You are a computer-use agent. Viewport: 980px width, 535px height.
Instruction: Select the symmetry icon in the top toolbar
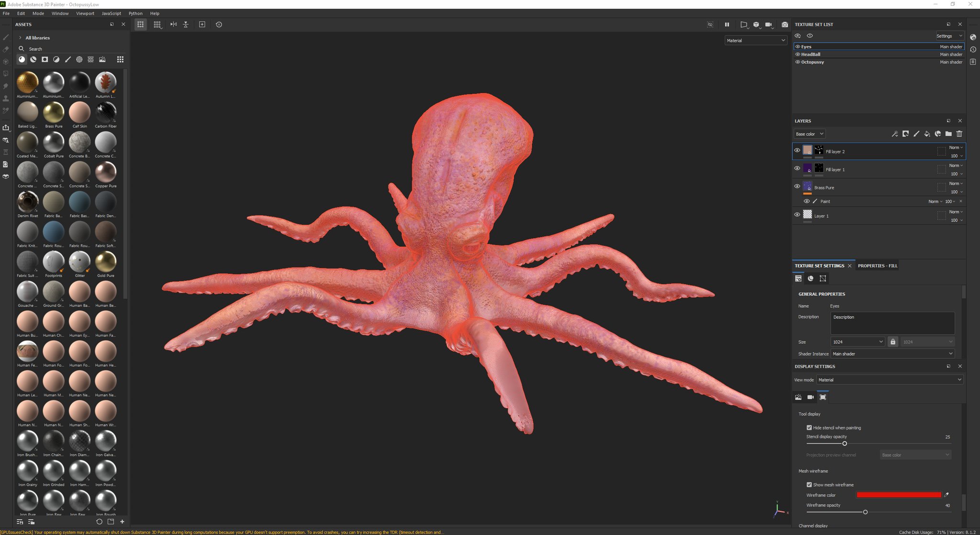click(173, 24)
